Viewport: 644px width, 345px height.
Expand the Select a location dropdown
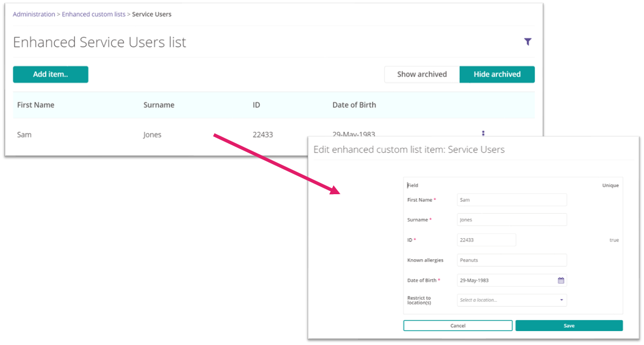click(512, 300)
